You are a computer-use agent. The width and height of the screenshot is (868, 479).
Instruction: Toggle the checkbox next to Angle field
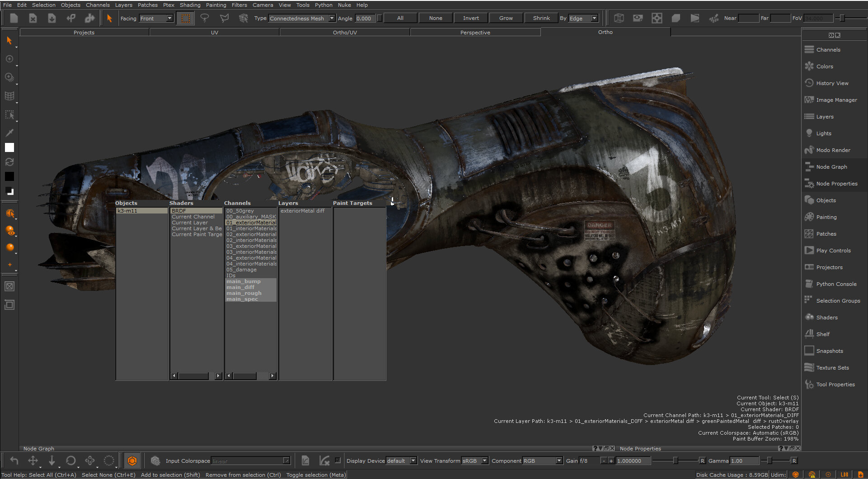[x=380, y=18]
